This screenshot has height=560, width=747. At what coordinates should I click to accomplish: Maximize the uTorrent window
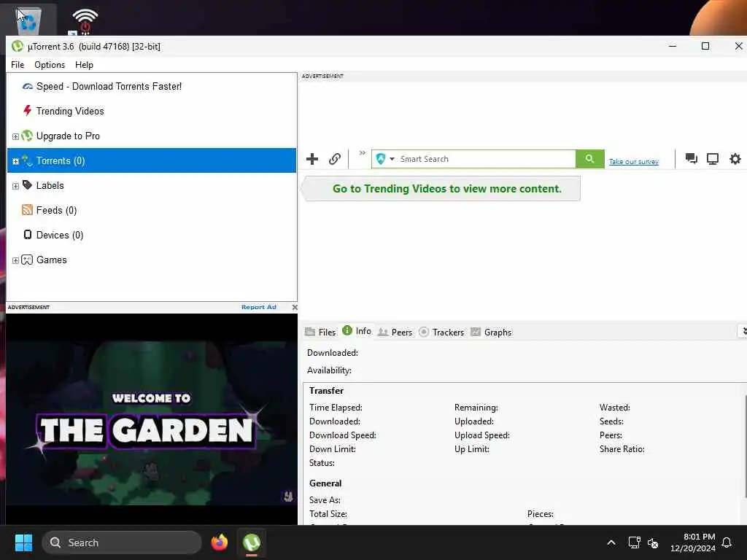pyautogui.click(x=705, y=46)
